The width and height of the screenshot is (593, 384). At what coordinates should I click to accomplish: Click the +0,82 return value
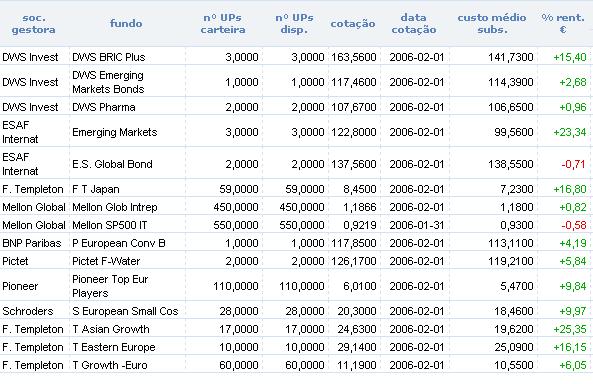[573, 207]
